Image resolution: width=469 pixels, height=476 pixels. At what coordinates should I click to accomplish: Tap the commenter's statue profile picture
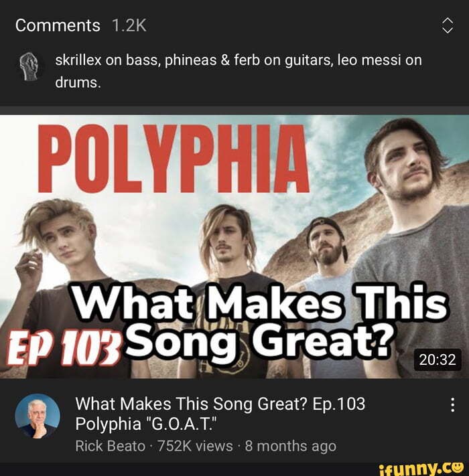(x=30, y=66)
